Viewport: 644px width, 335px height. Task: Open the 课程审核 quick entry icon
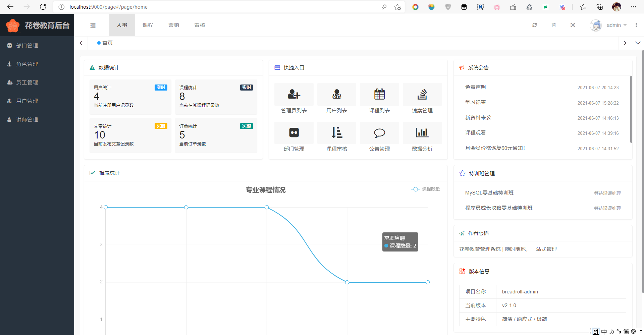click(x=337, y=133)
